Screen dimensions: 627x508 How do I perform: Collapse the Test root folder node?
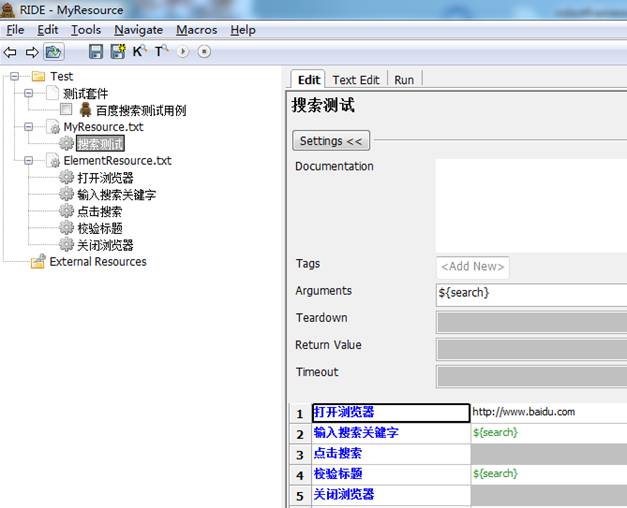[14, 76]
